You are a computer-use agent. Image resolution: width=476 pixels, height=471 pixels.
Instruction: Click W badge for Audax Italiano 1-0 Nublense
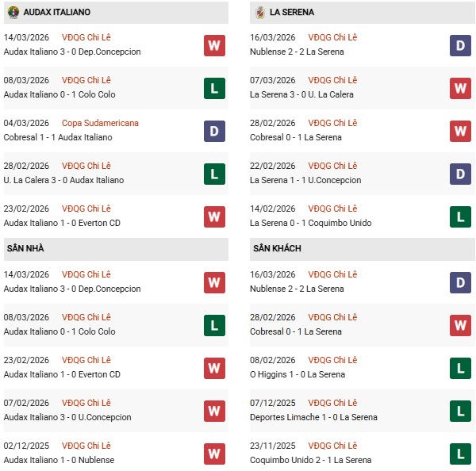[x=214, y=454]
